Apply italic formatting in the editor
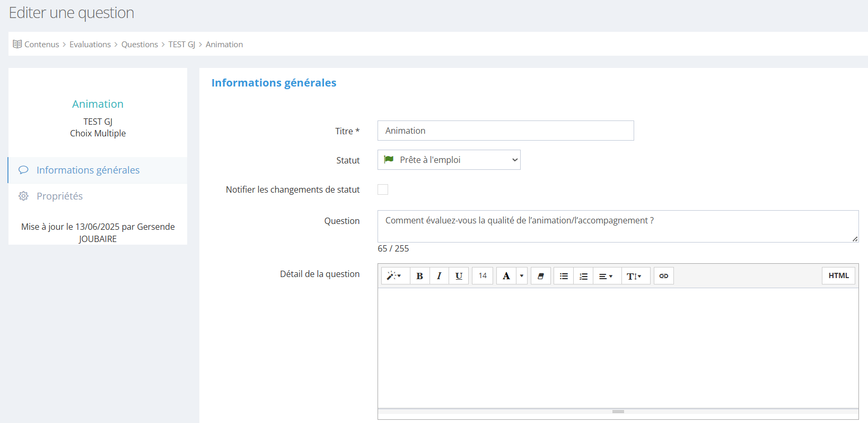Viewport: 868px width, 423px height. (x=439, y=276)
